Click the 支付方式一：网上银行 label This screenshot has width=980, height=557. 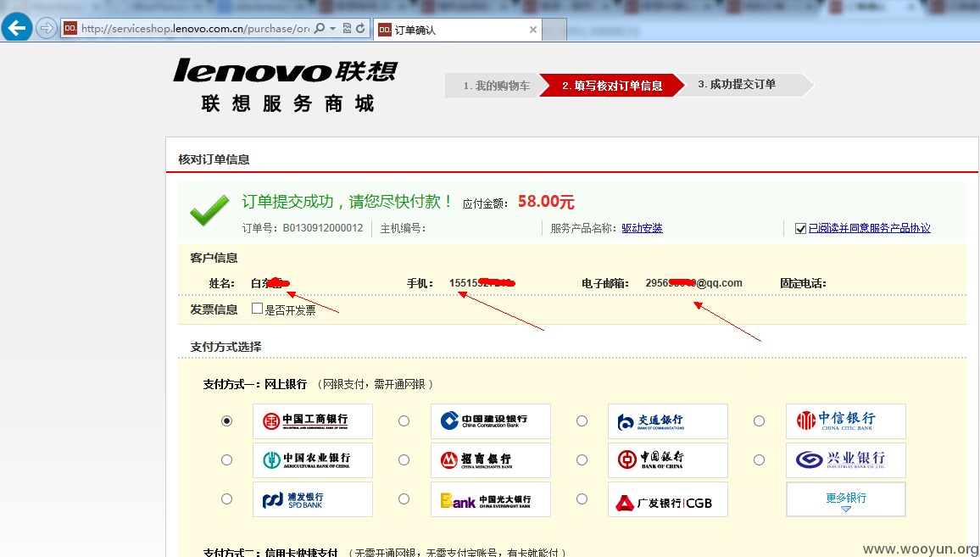[255, 384]
